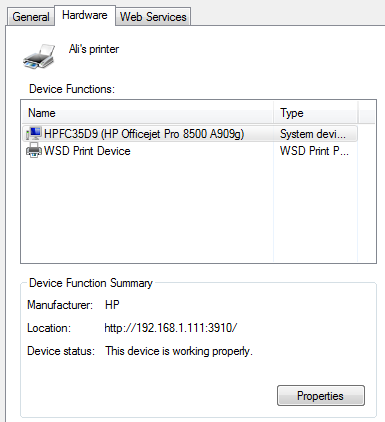Click the Ali's printer name label

94,49
